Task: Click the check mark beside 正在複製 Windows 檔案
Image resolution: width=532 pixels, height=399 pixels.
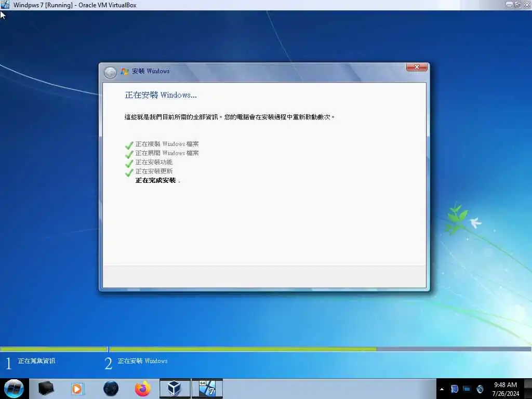Action: (129, 145)
